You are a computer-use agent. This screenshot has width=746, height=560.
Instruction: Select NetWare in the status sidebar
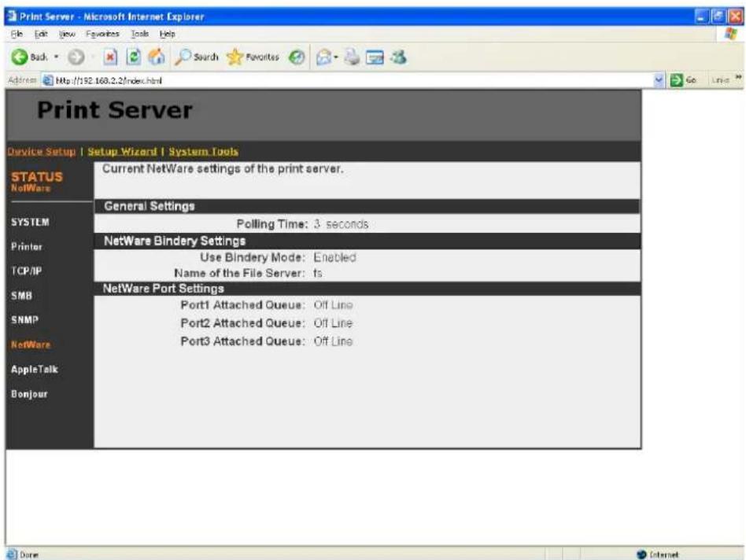[x=31, y=344]
